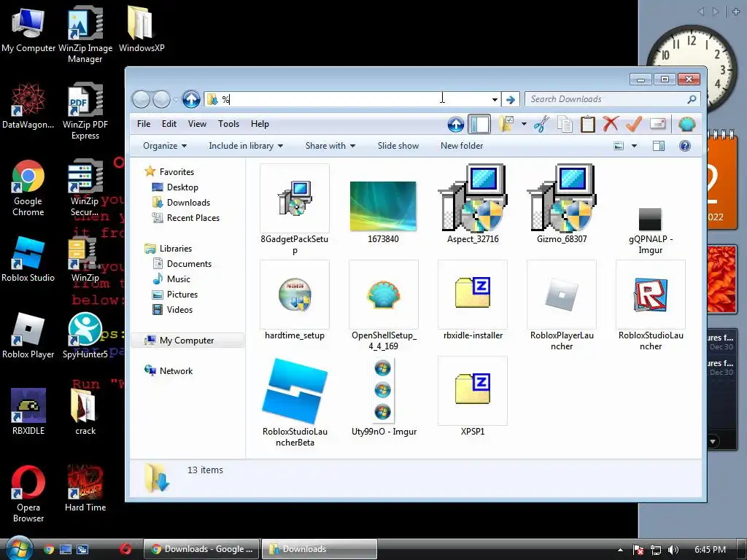Select the gQPNALP - Imgur file
This screenshot has height=560, width=747.
pos(650,231)
